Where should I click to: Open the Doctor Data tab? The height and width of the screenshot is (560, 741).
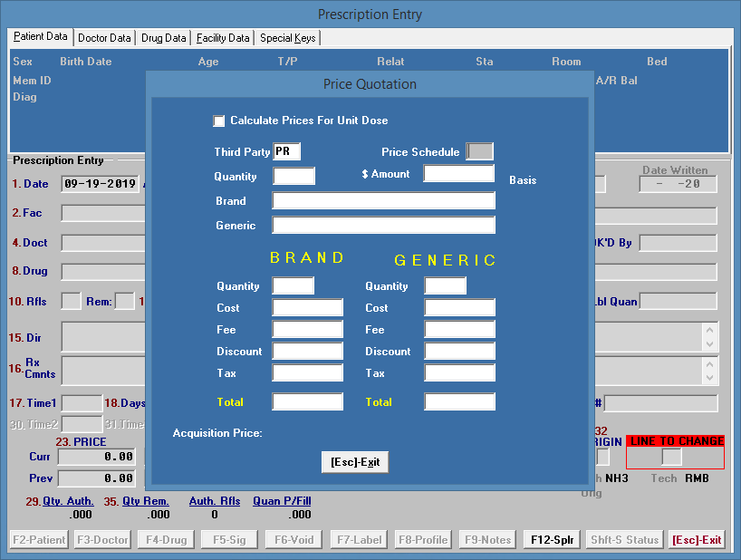[x=104, y=38]
